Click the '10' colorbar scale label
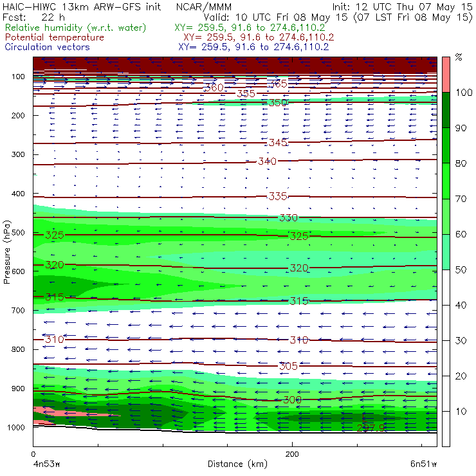The image size is (476, 476). tap(461, 411)
